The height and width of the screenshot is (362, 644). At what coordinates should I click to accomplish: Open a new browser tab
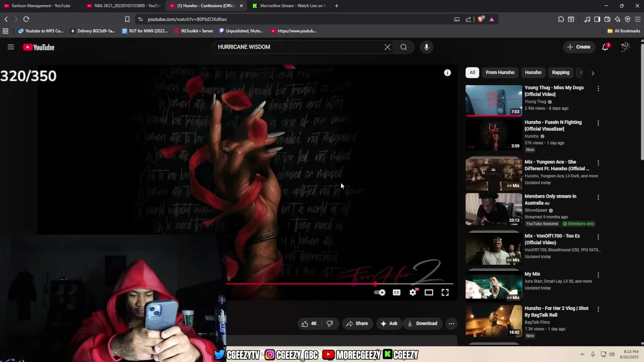pos(337,6)
